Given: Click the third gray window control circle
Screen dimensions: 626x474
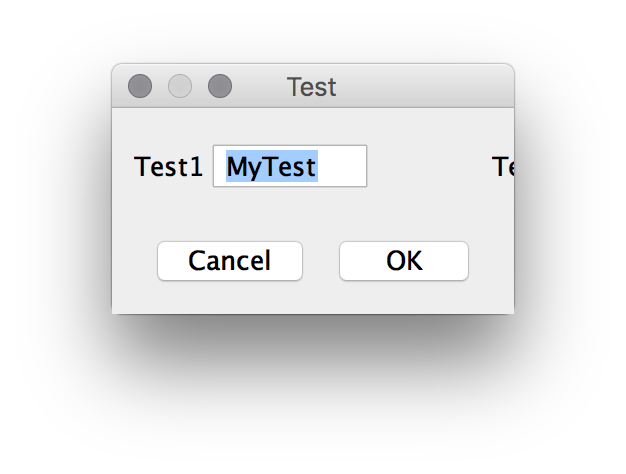Looking at the screenshot, I should coord(220,87).
